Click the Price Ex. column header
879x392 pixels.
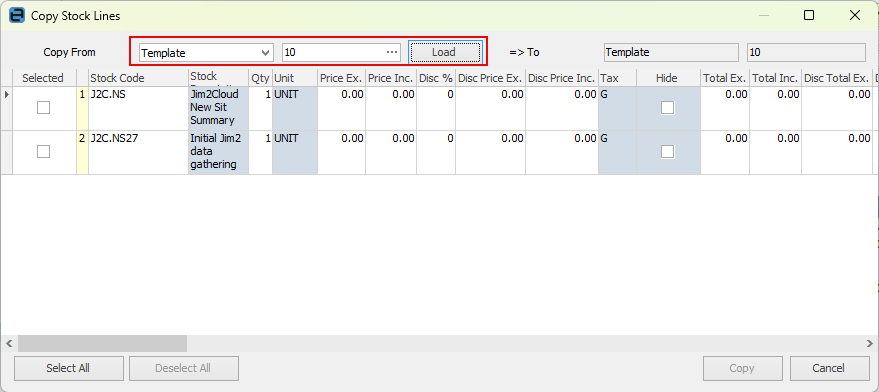[x=341, y=78]
